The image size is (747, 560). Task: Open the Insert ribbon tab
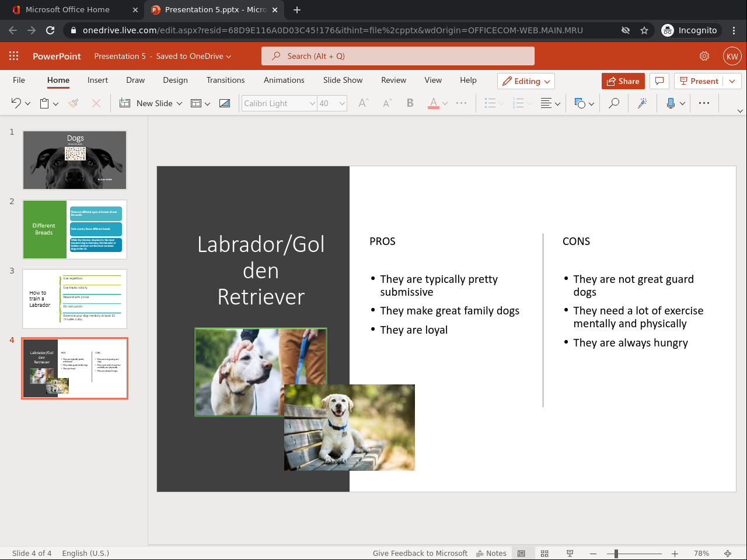(x=97, y=80)
